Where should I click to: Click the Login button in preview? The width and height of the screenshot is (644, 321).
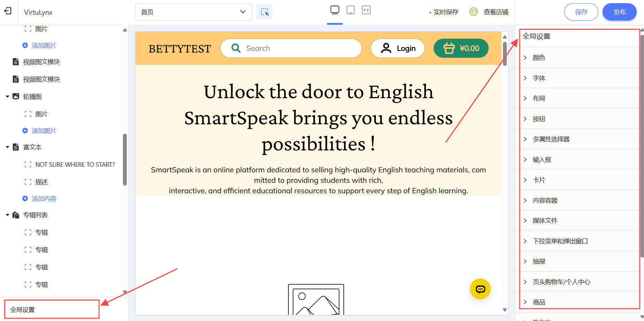click(x=398, y=48)
